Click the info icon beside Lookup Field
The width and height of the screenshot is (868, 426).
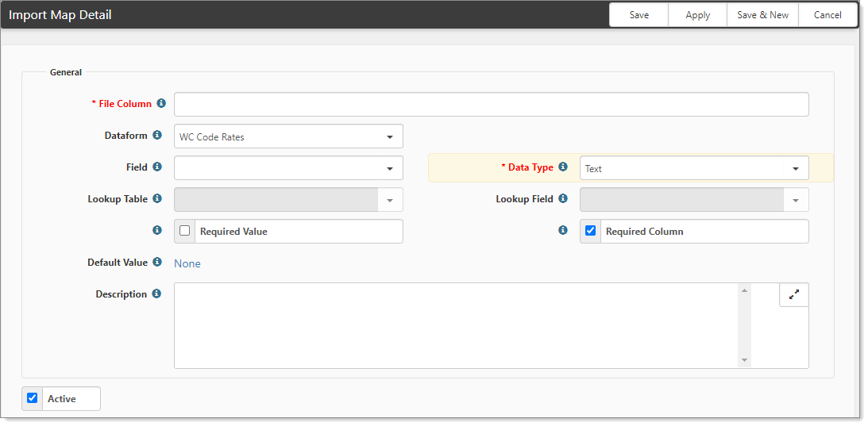[563, 198]
